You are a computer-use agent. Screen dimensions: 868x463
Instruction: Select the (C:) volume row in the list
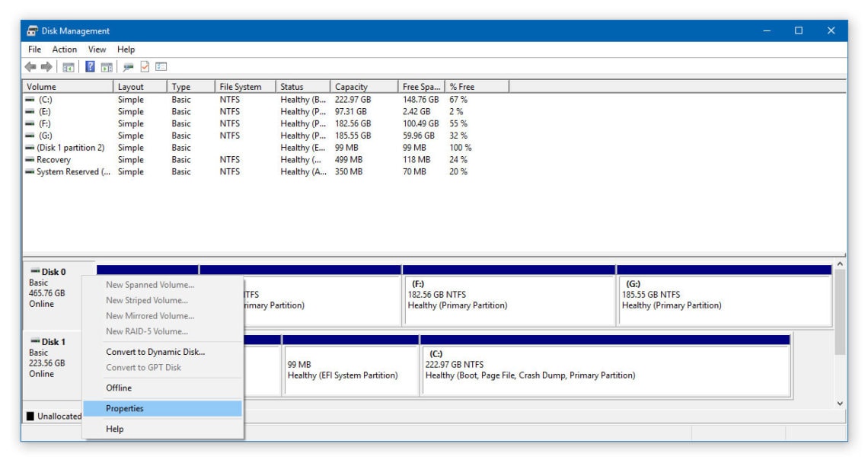(x=46, y=99)
